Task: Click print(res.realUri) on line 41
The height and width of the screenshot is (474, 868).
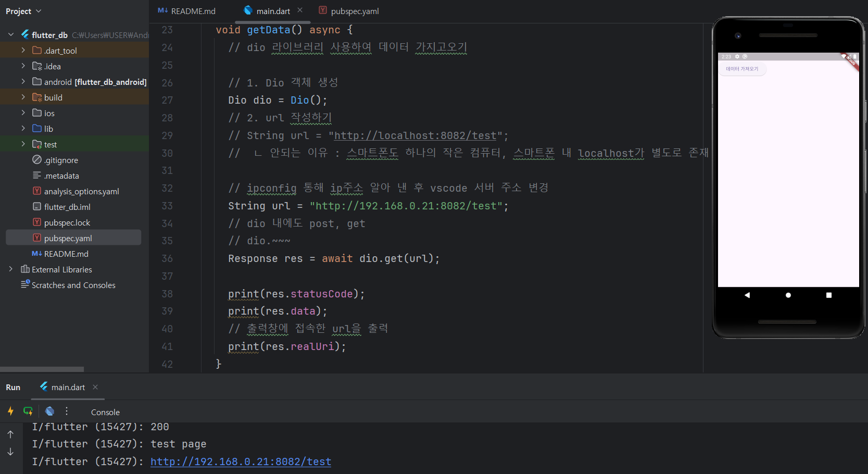Action: pos(287,346)
